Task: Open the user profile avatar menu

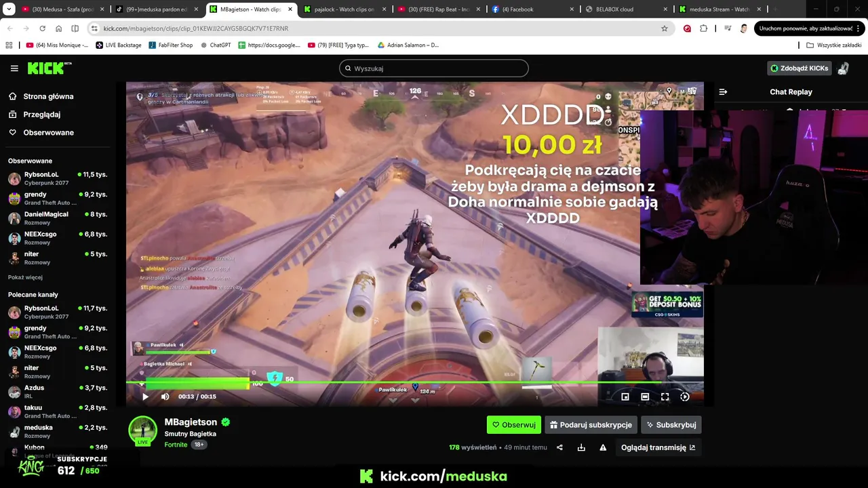Action: tap(843, 68)
